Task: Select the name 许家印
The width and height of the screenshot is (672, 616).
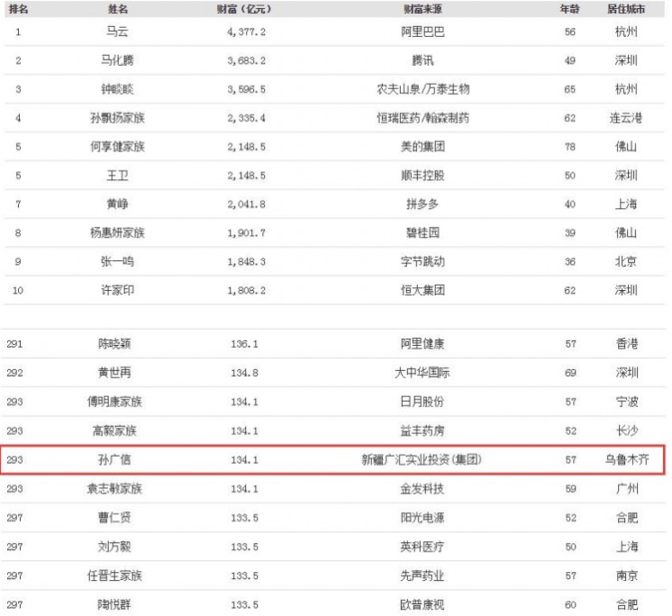Action: (x=117, y=290)
